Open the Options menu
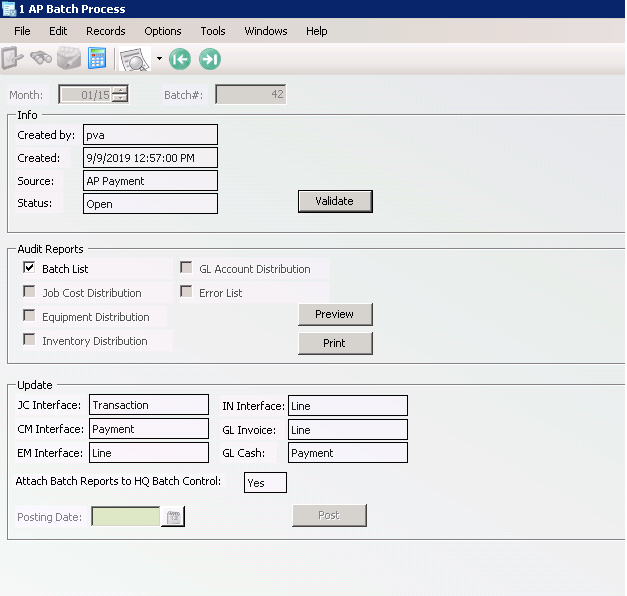 163,31
